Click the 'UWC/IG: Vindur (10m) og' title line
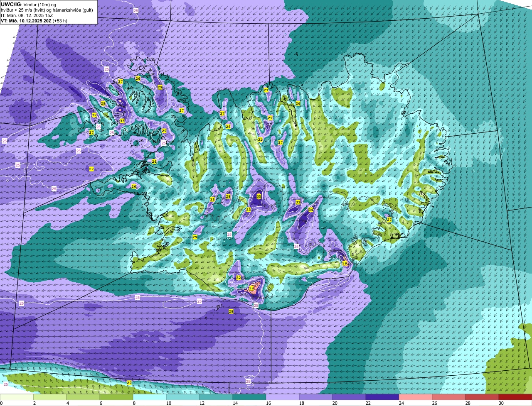The image size is (532, 406). pos(28,4)
